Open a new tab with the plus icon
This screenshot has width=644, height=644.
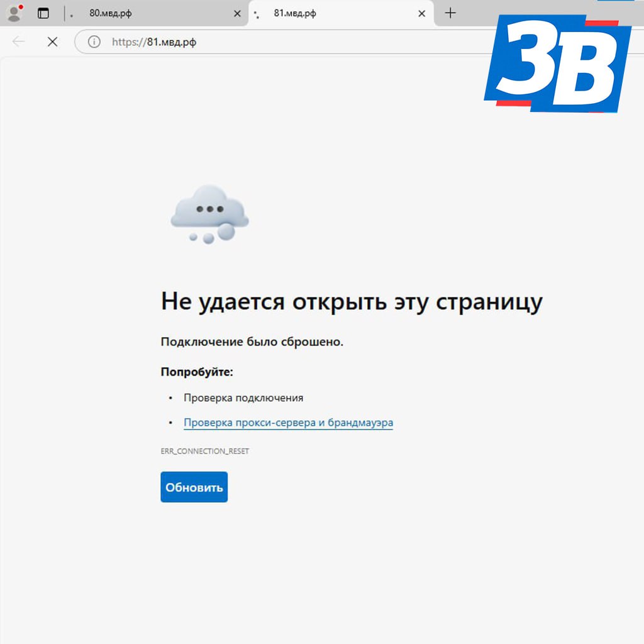[450, 13]
